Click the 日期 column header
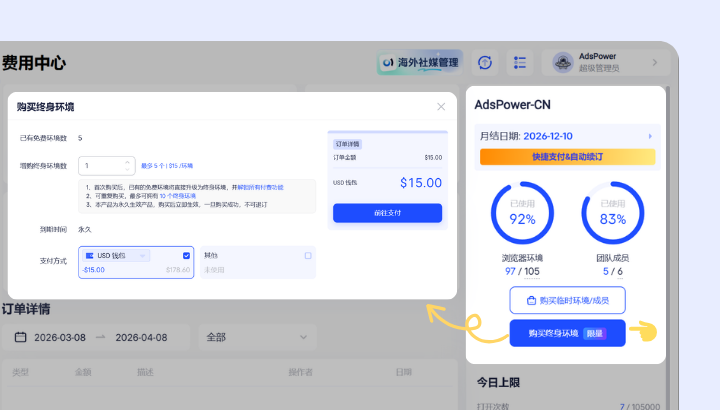 click(x=404, y=372)
